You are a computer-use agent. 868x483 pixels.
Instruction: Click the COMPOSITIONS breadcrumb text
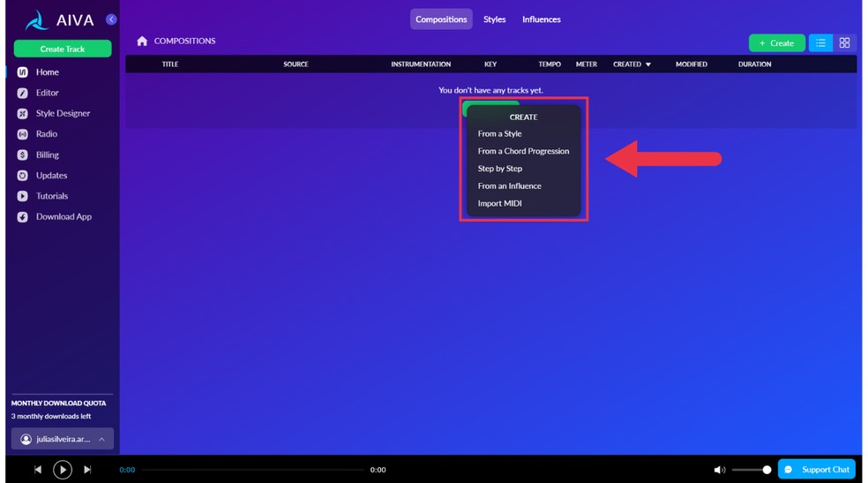point(184,41)
